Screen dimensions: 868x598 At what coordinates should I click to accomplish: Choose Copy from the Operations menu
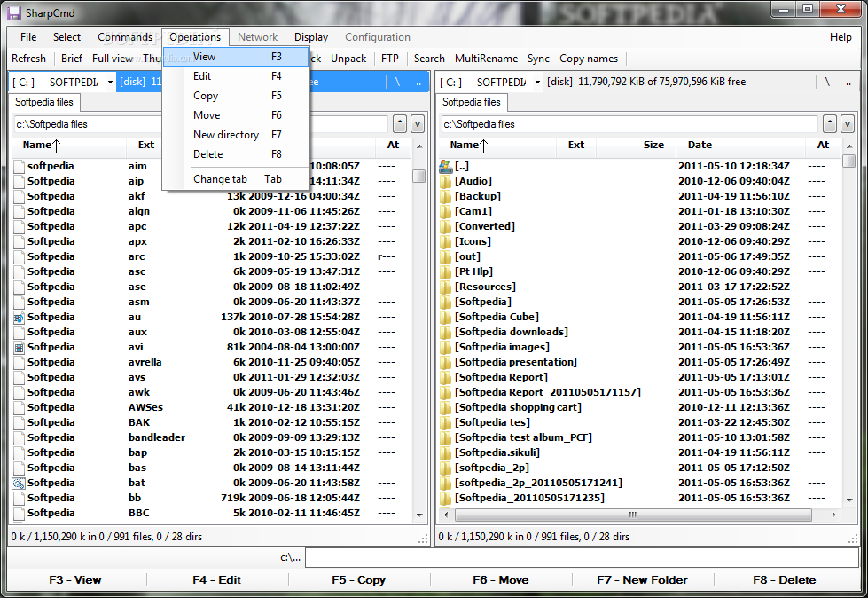point(237,96)
